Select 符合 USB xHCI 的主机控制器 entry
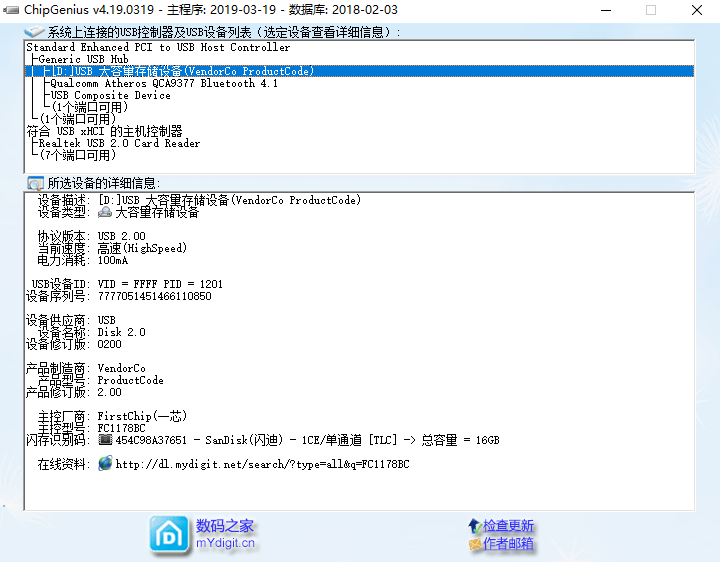This screenshot has width=720, height=562. 104,131
